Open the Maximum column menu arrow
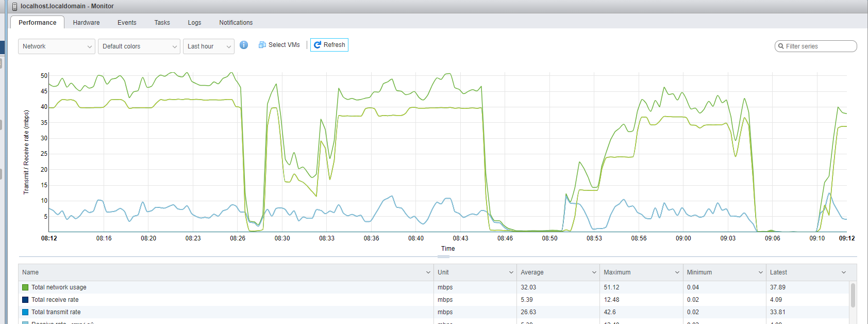 [x=677, y=272]
